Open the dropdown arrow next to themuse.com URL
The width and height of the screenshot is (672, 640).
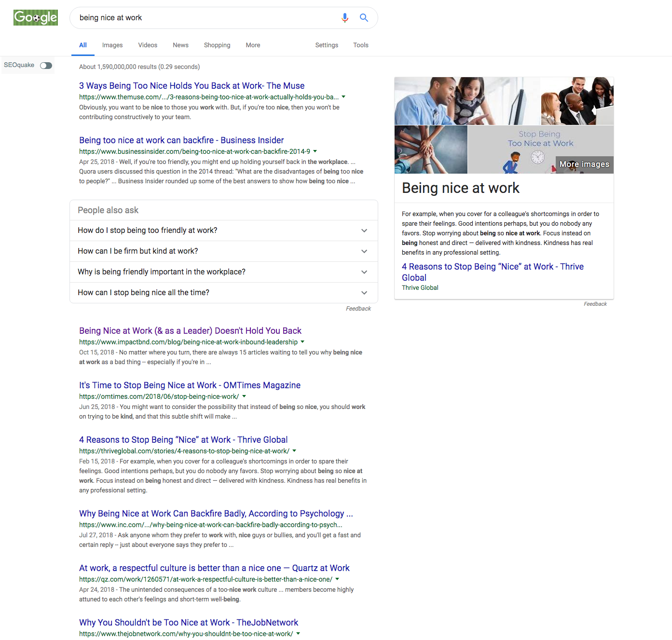(x=343, y=97)
